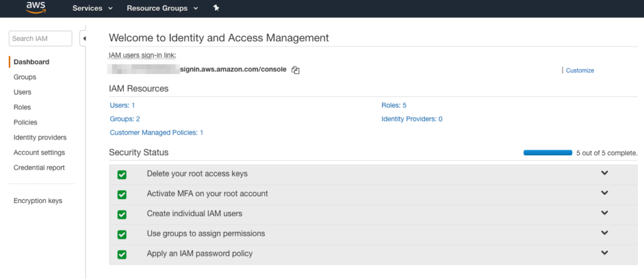
Task: Click green check beside Create individual IAM users
Action: (x=122, y=214)
